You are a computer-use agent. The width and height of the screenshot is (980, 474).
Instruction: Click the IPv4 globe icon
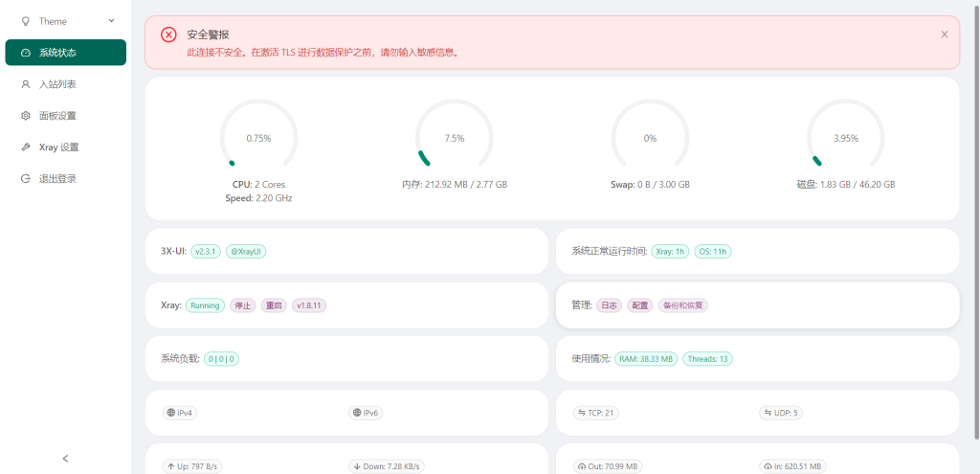171,414
